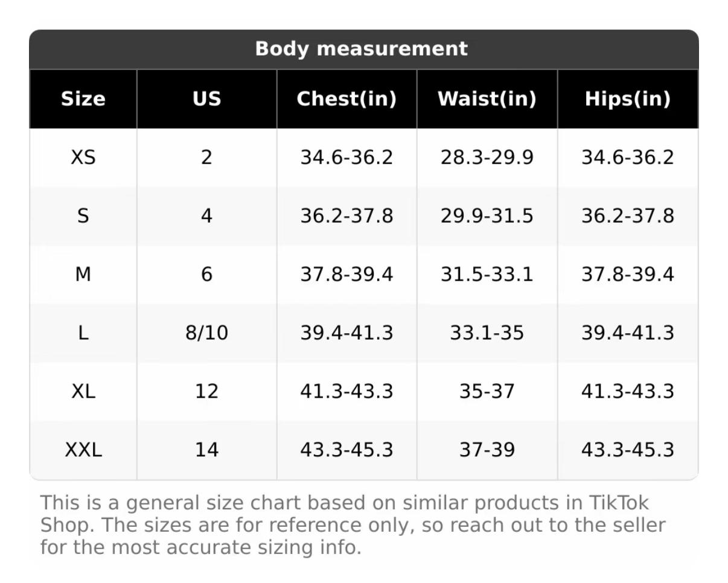The image size is (728, 583).
Task: Select the Chest(in) column header
Action: click(x=346, y=99)
